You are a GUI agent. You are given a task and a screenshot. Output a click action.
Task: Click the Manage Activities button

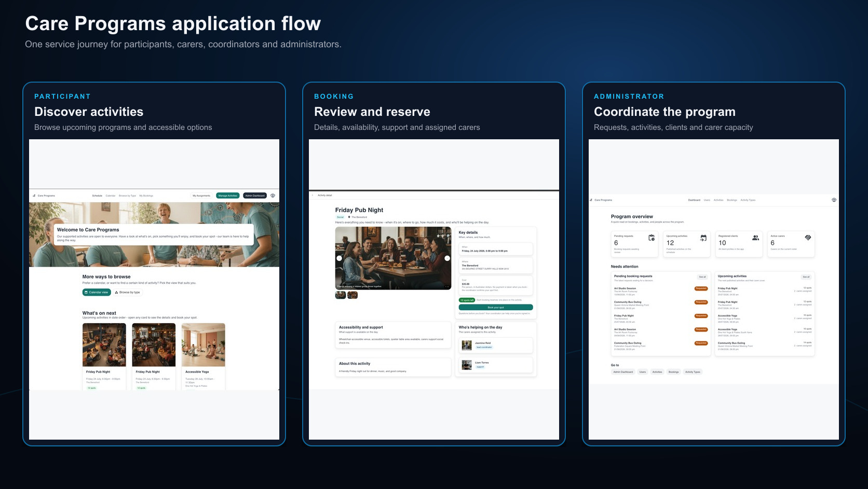[228, 196]
